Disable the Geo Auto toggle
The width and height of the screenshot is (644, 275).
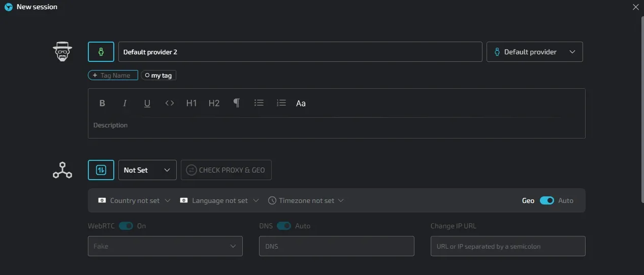[546, 200]
